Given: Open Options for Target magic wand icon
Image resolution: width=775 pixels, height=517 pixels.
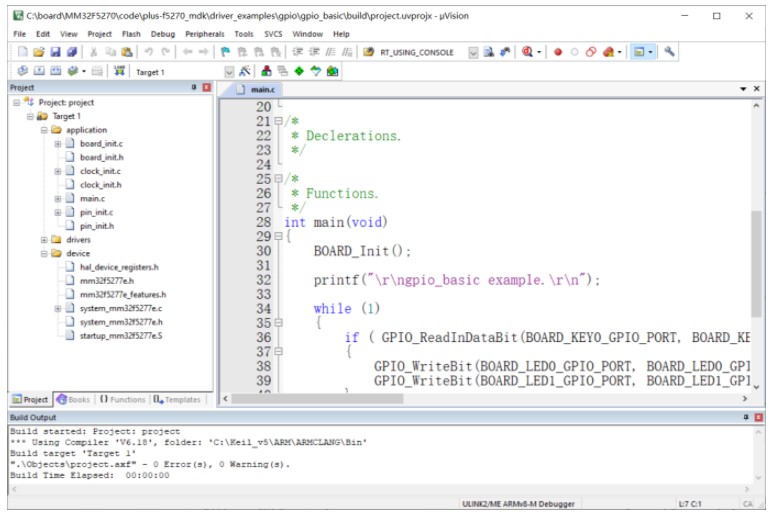Looking at the screenshot, I should (x=244, y=71).
